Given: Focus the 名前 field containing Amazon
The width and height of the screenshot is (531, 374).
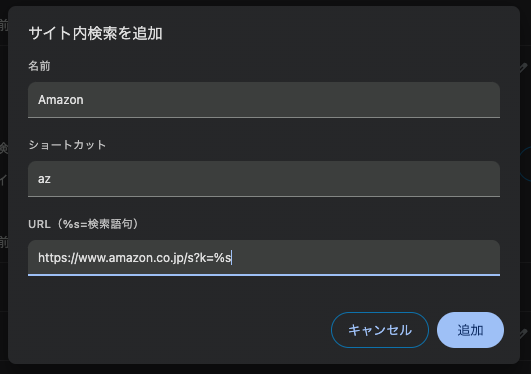Looking at the screenshot, I should coord(264,100).
